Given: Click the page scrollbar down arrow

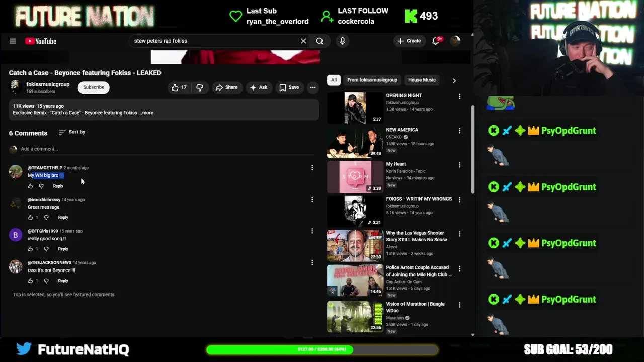Looking at the screenshot, I should coord(472,335).
